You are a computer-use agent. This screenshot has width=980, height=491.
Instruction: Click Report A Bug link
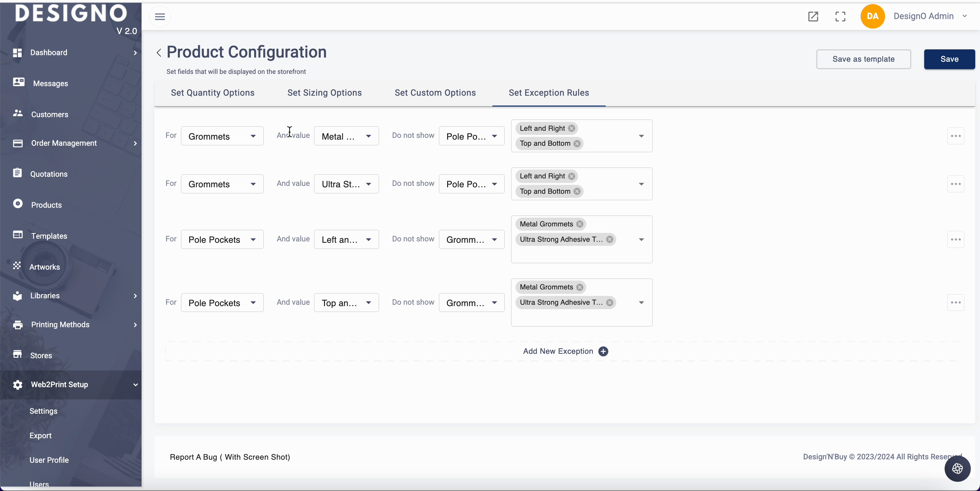(230, 457)
